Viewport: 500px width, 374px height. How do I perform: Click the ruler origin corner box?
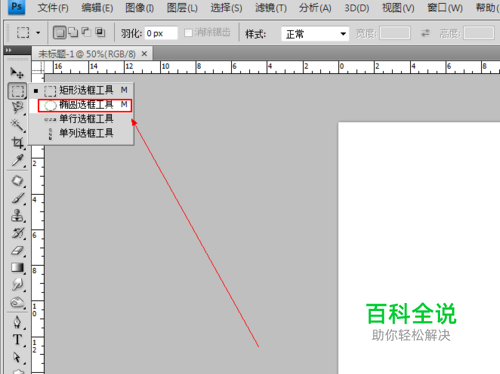(38, 67)
